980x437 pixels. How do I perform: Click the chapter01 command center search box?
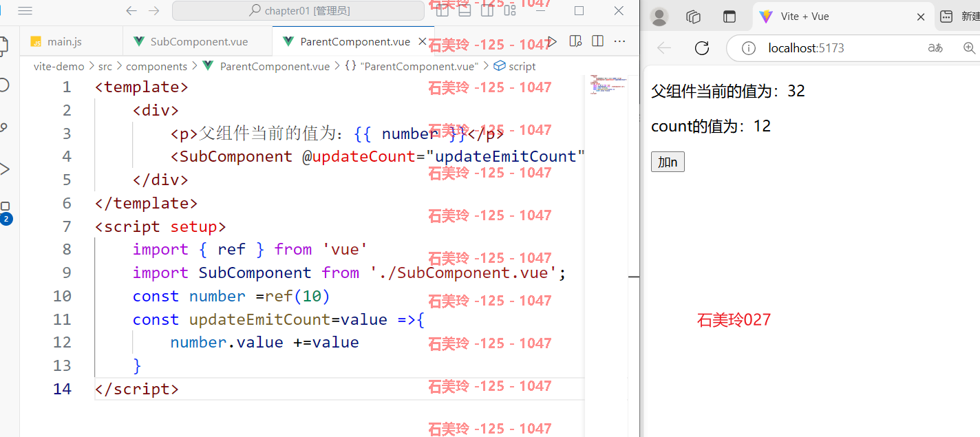point(298,11)
